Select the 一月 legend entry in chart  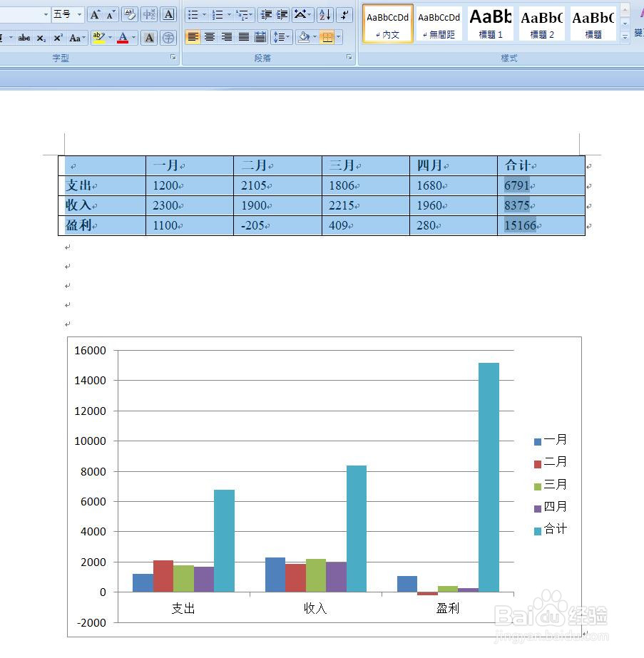click(x=551, y=440)
